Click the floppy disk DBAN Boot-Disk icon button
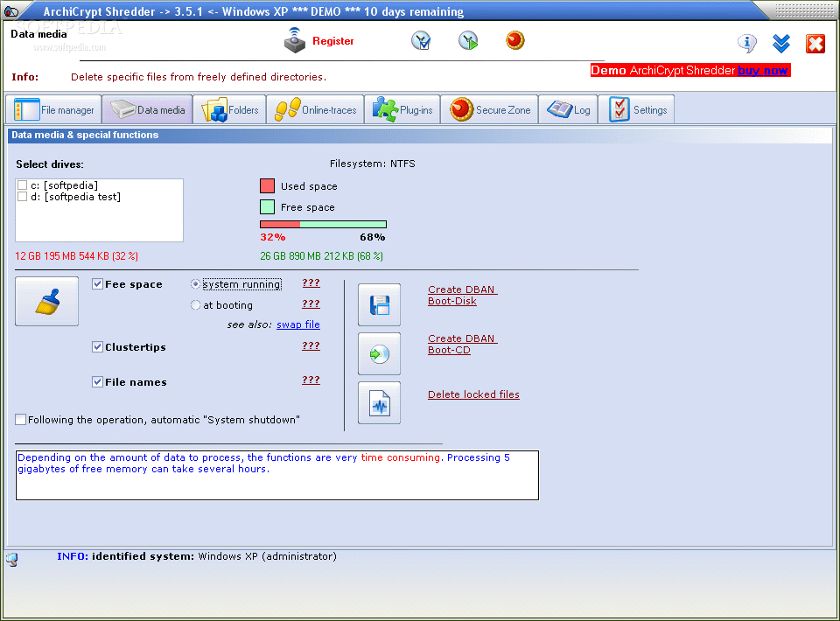Viewport: 840px width, 621px height. 379,305
